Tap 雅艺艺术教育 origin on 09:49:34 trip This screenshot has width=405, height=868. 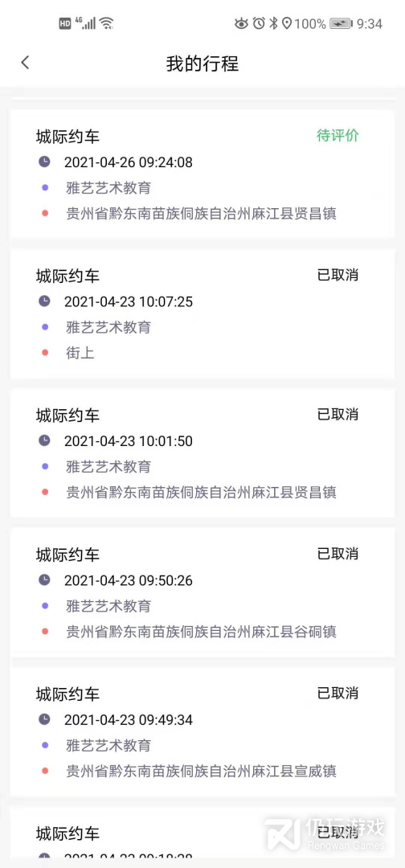pyautogui.click(x=108, y=745)
